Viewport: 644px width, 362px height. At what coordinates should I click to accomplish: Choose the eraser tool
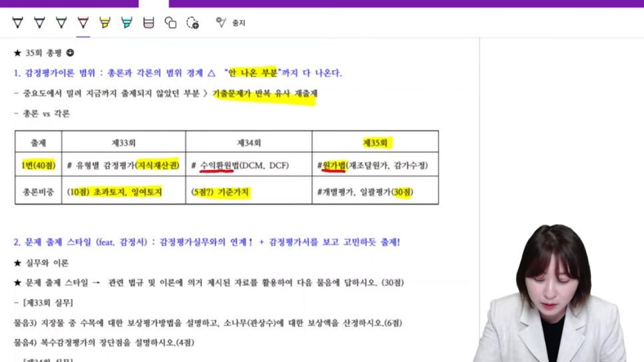click(148, 23)
